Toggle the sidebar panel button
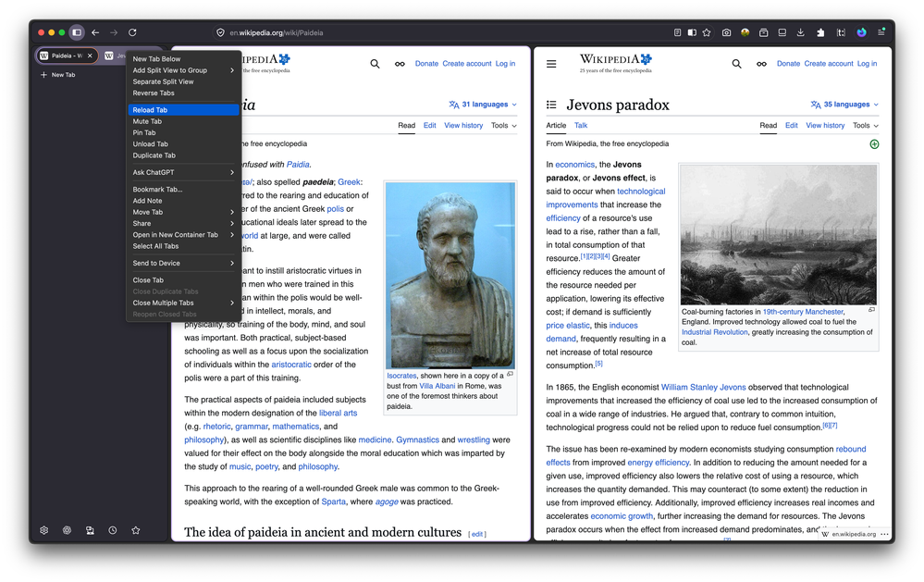 (x=77, y=32)
